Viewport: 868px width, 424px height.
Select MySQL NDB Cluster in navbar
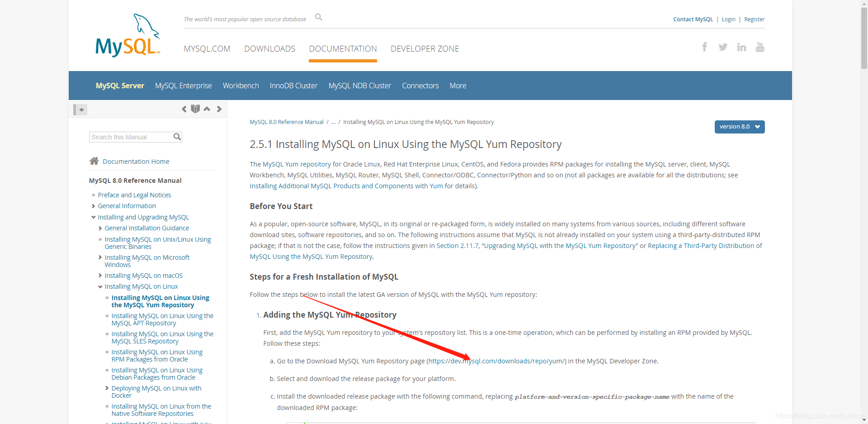coord(360,86)
